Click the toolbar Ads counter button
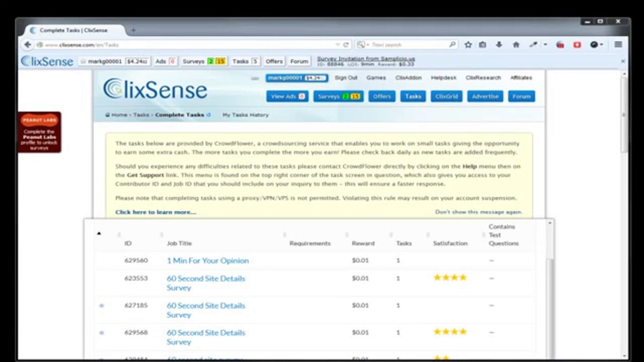The height and width of the screenshot is (362, 644). click(x=165, y=61)
